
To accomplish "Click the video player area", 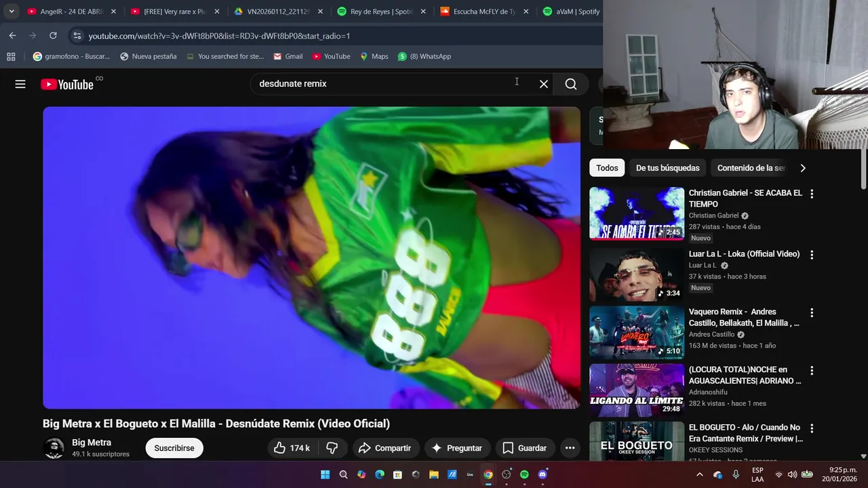I will click(311, 258).
